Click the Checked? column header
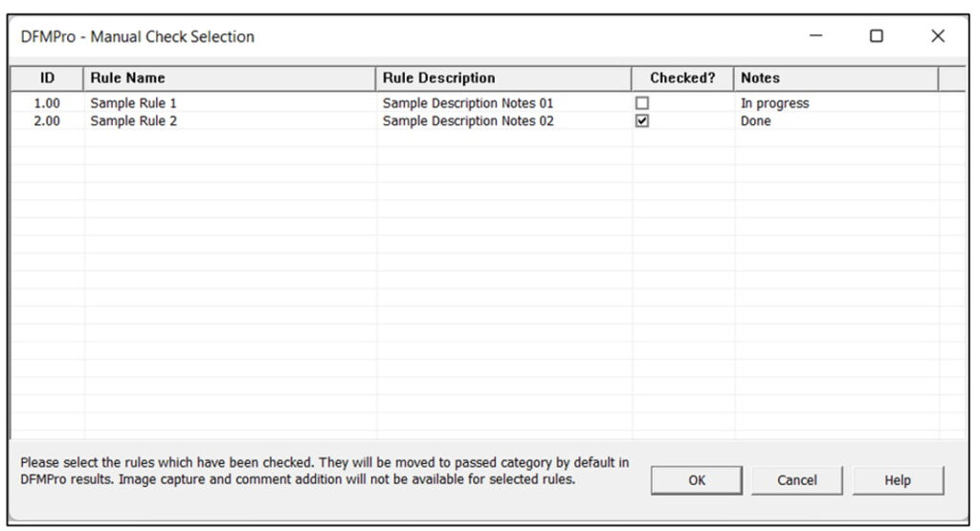980x531 pixels. (x=681, y=78)
